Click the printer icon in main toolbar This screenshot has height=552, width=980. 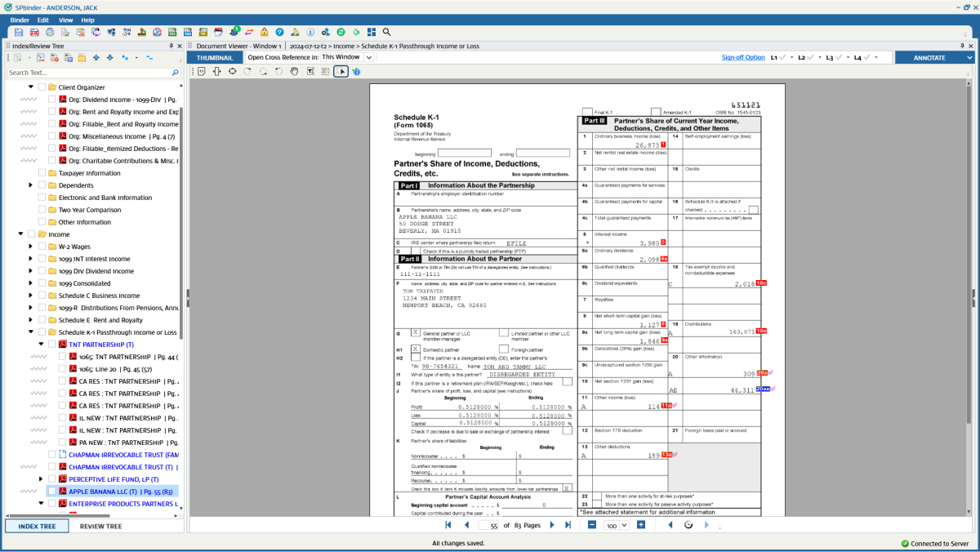click(x=50, y=32)
